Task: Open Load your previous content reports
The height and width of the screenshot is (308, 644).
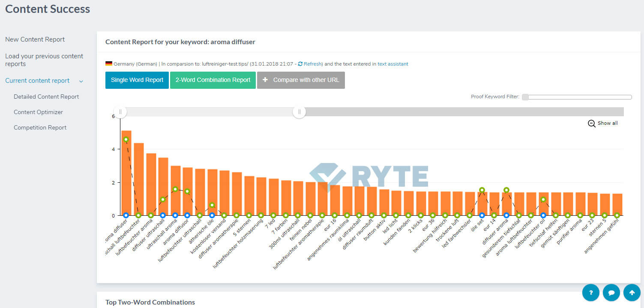Action: [x=44, y=60]
